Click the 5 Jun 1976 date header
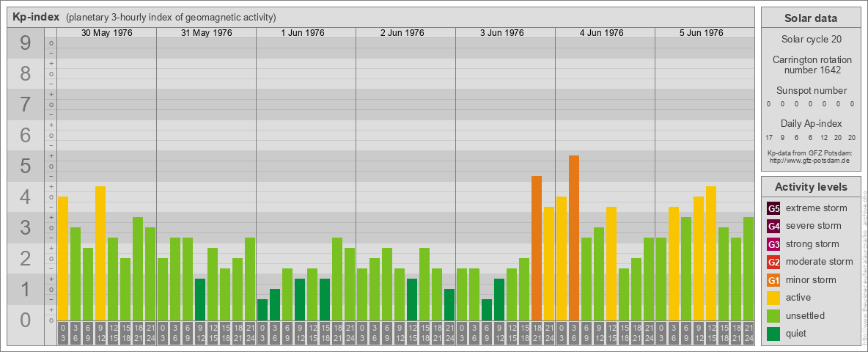This screenshot has width=868, height=352. pyautogui.click(x=702, y=33)
